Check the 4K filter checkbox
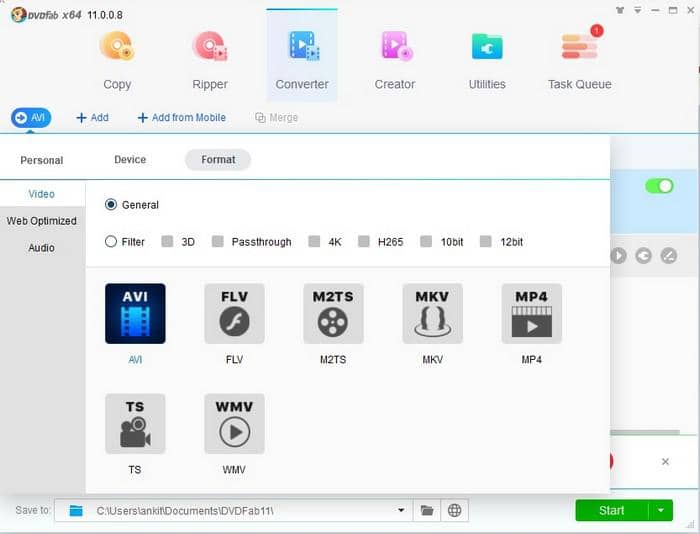The height and width of the screenshot is (534, 700). (314, 242)
